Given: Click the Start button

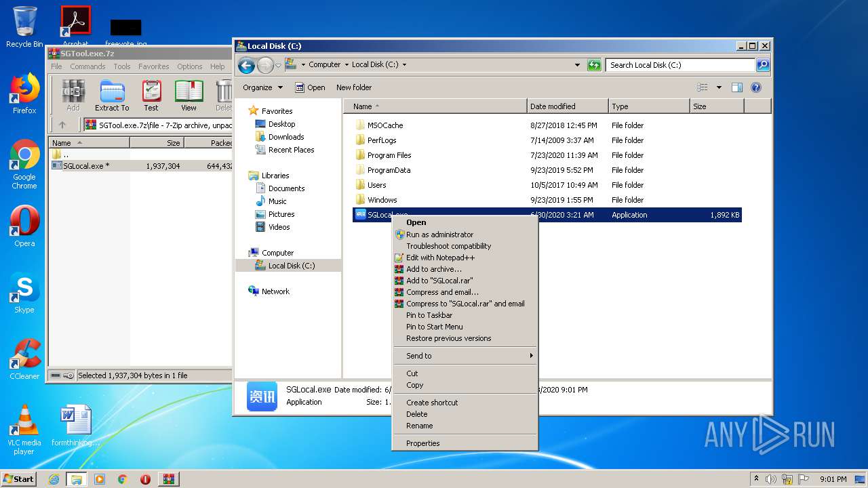Looking at the screenshot, I should [18, 479].
